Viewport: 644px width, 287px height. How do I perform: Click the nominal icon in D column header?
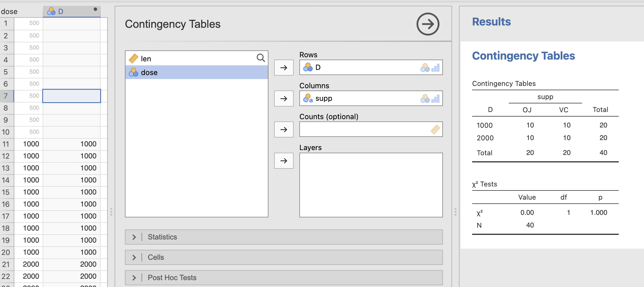[51, 11]
